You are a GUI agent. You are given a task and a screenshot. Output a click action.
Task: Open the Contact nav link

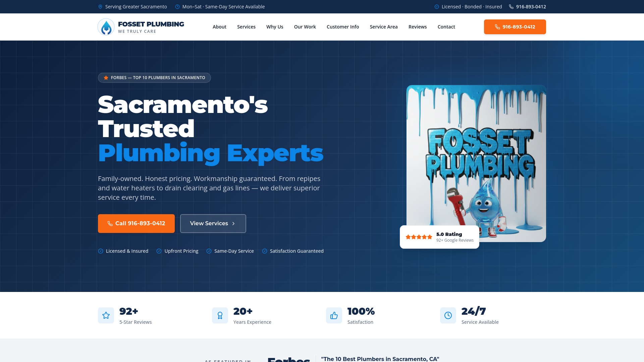(x=446, y=27)
